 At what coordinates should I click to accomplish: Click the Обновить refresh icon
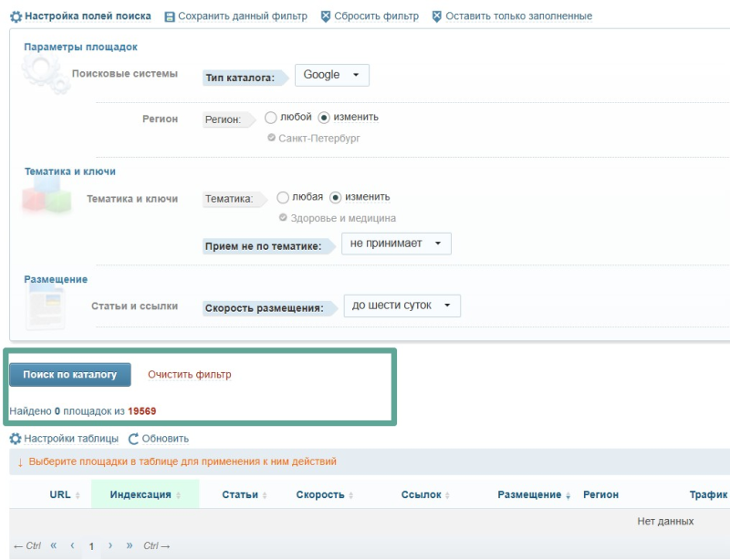133,439
